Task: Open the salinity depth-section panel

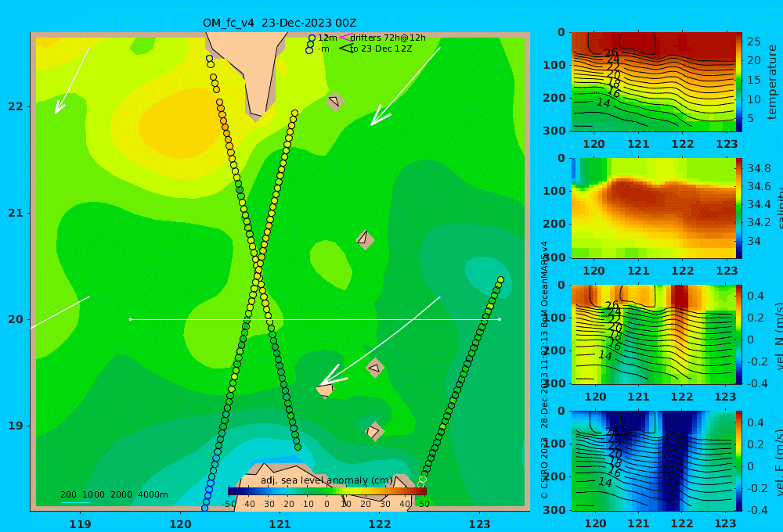Action: click(654, 208)
